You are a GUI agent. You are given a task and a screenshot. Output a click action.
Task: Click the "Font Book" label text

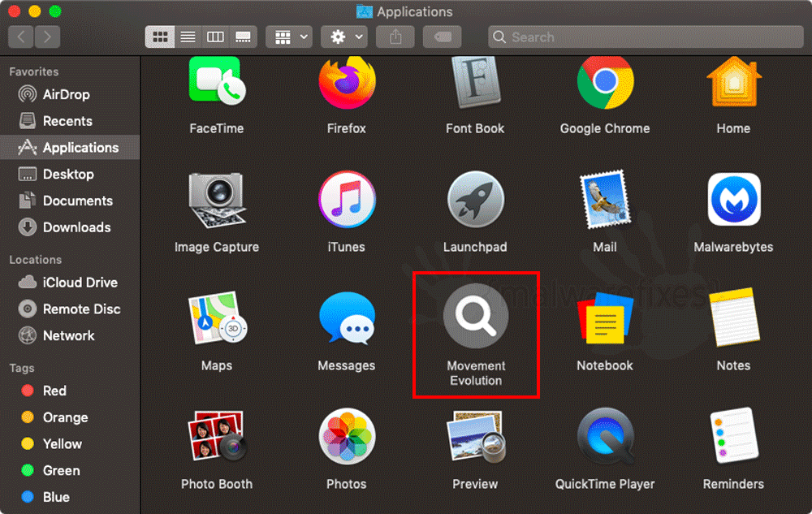tap(475, 128)
